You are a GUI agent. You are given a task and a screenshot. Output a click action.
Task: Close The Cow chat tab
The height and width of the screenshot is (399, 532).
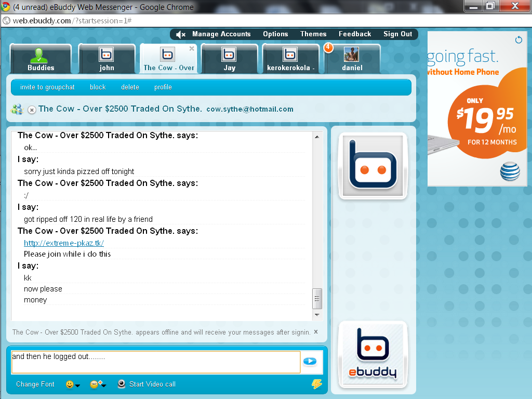coord(192,48)
